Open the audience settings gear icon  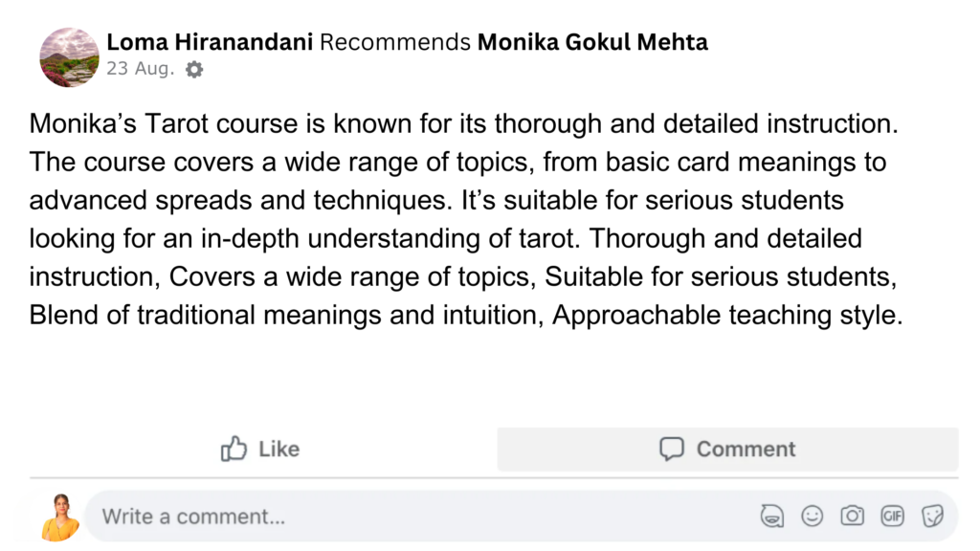(194, 69)
